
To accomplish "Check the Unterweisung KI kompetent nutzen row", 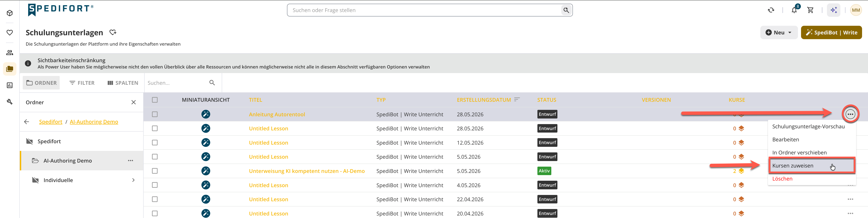I will 155,171.
